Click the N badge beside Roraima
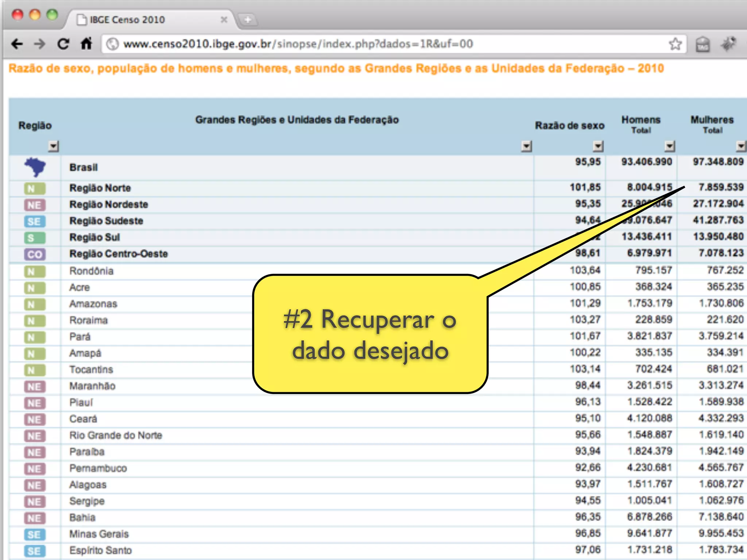 (35, 321)
